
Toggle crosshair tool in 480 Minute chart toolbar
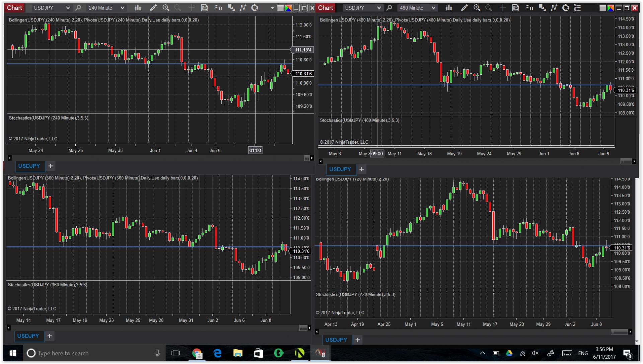click(503, 8)
